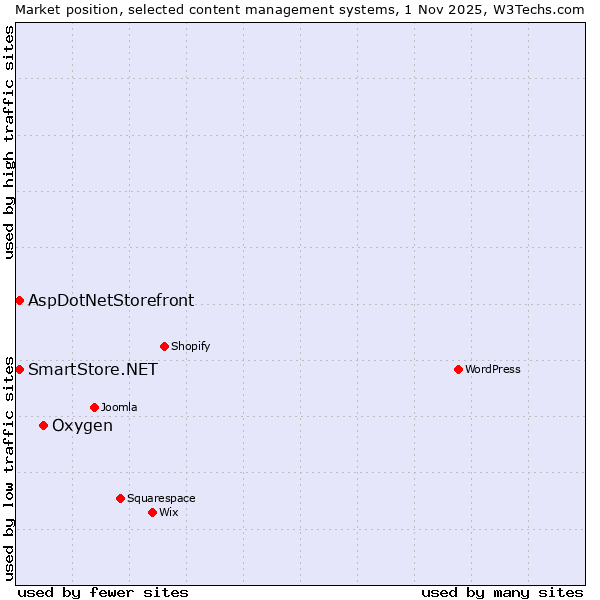This screenshot has height=600, width=600.
Task: Click the 'used by high traffic sites' label
Action: click(9, 142)
